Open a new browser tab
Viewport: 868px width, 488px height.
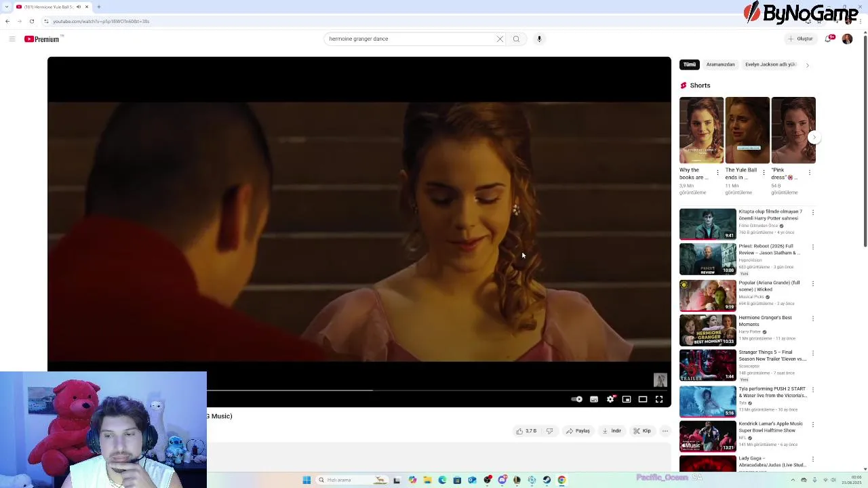(98, 7)
